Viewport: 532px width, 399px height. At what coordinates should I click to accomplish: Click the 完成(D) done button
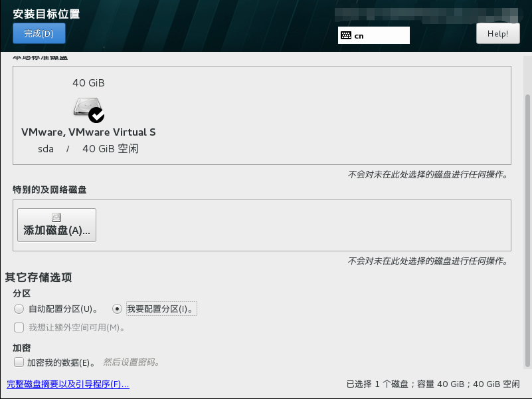coord(39,33)
